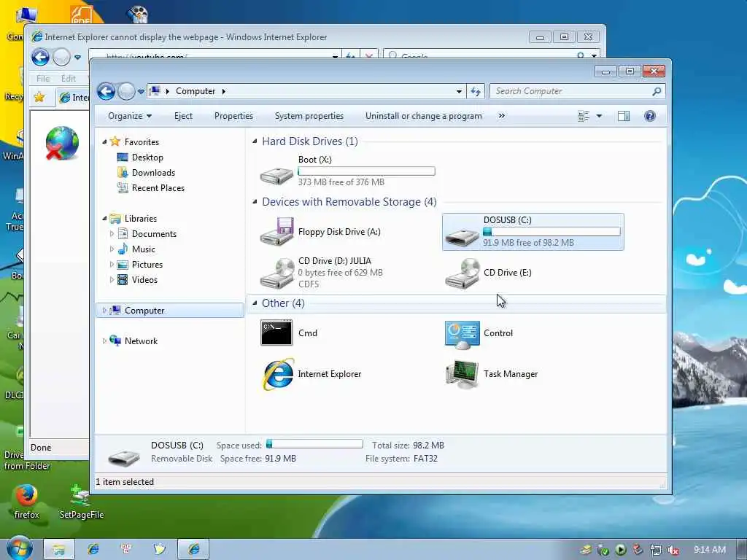This screenshot has width=747, height=560.
Task: Open the Control panel icon
Action: coord(462,334)
